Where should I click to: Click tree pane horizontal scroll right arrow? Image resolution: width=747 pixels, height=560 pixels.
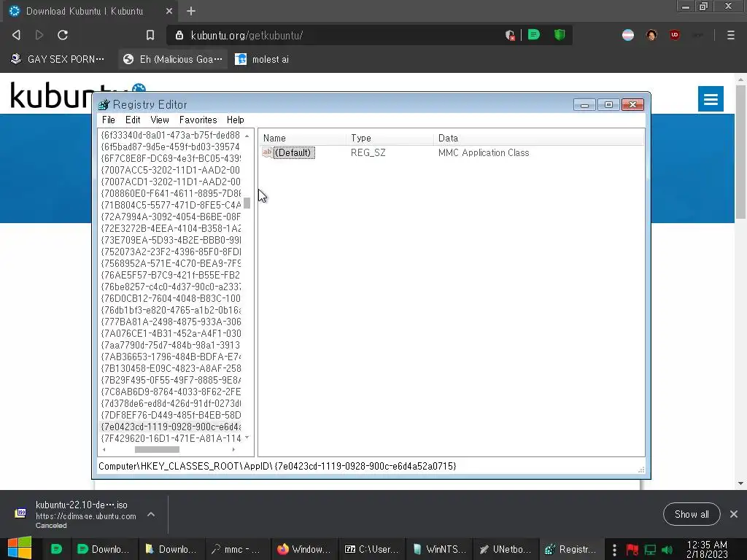pos(233,449)
